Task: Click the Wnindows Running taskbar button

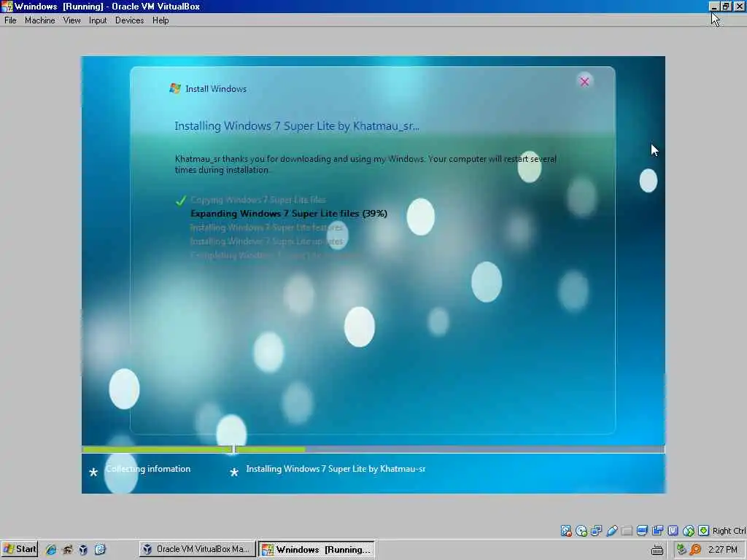Action: tap(317, 549)
